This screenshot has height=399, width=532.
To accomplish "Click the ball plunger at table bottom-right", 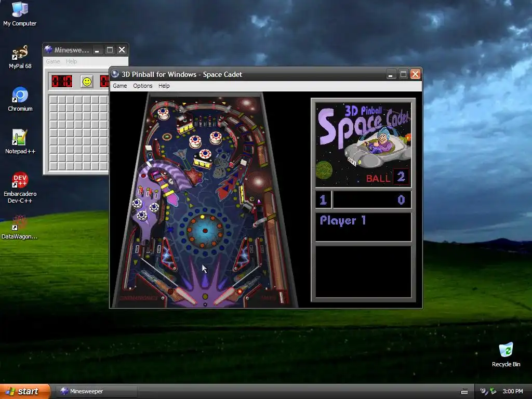I will [x=282, y=297].
